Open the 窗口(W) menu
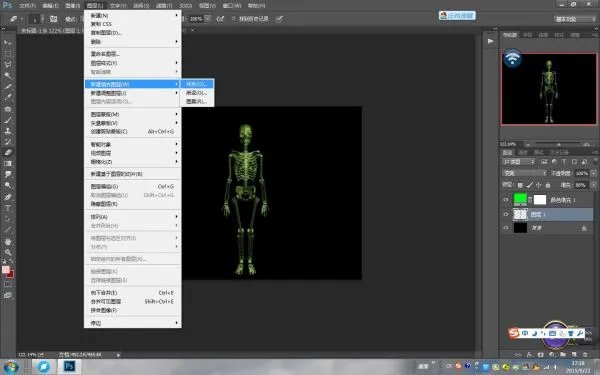 point(232,6)
